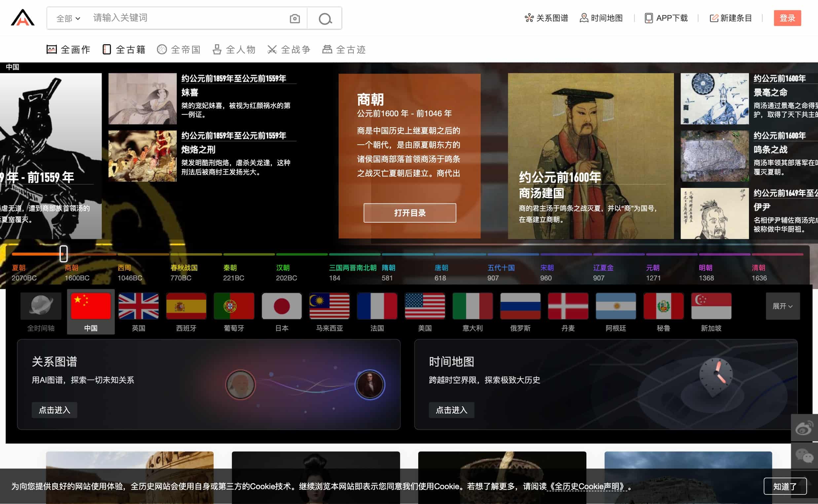
Task: Select the 全人物 tab
Action: pyautogui.click(x=234, y=50)
